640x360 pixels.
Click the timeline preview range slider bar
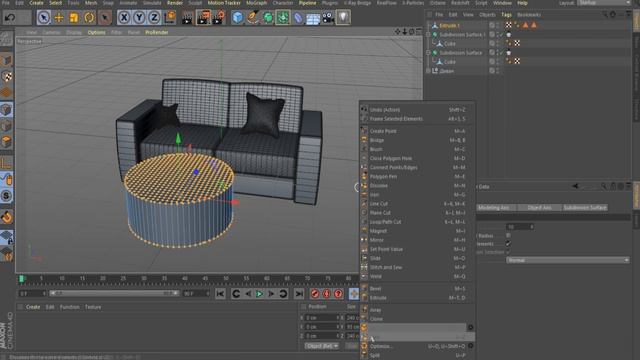[x=113, y=293]
